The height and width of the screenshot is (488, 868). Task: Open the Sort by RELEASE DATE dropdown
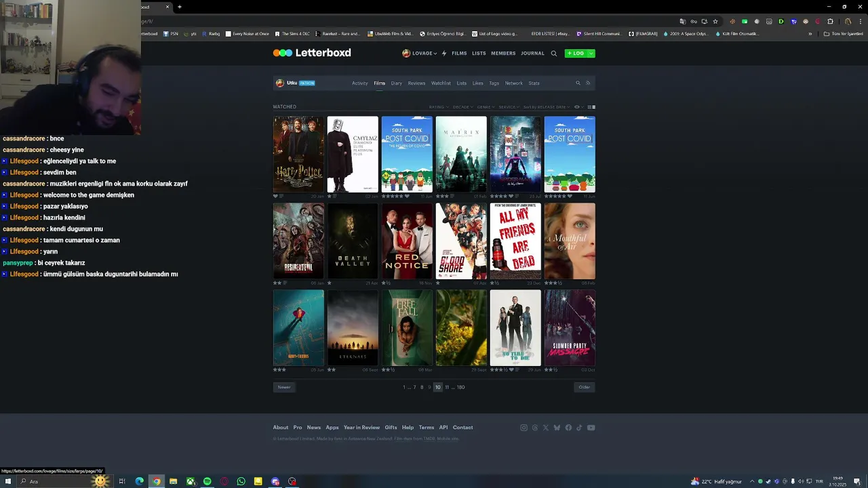point(547,107)
